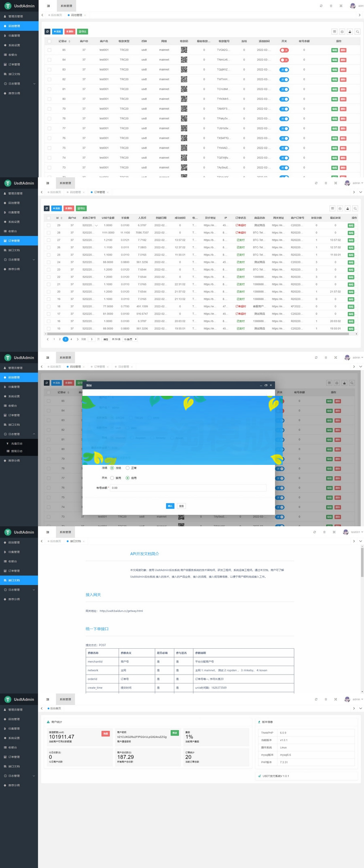Expand the chevron in order 29's order number cell
Screen dimensions: 364x868
click(x=96, y=225)
